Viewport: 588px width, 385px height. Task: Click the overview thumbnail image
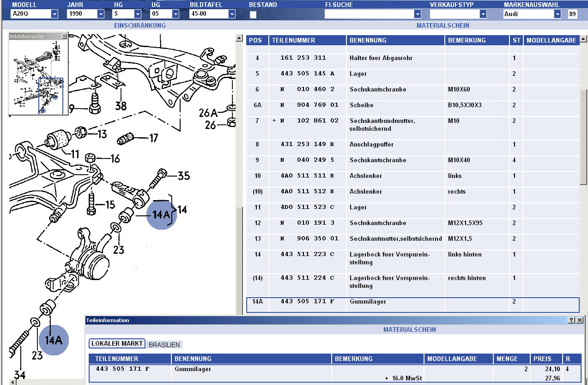37,76
